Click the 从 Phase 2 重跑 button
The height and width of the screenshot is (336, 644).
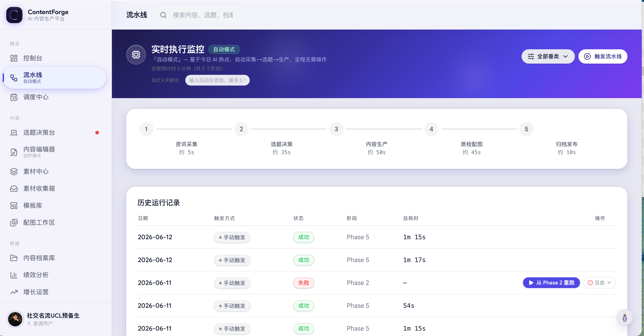coord(551,283)
